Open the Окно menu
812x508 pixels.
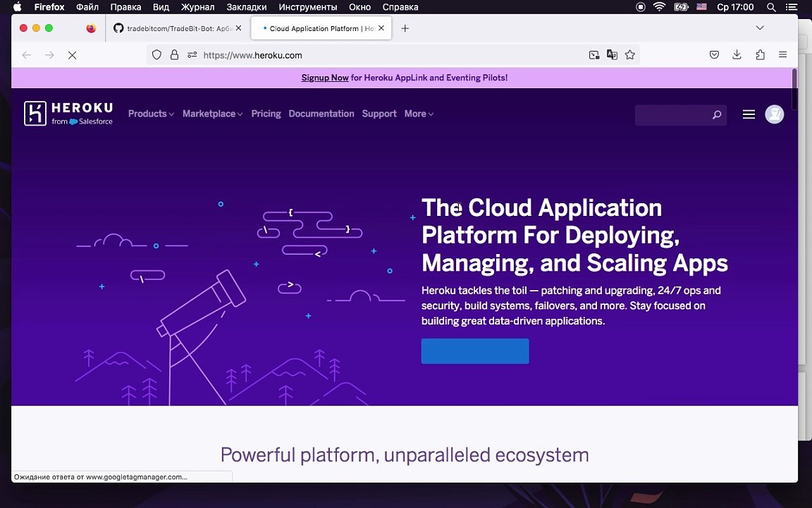359,7
